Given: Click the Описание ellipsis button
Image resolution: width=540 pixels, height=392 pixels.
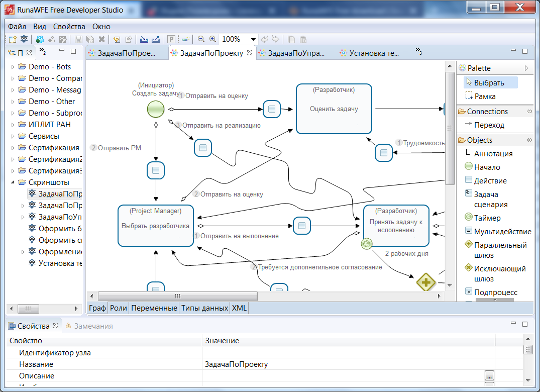Looking at the screenshot, I should tap(489, 375).
